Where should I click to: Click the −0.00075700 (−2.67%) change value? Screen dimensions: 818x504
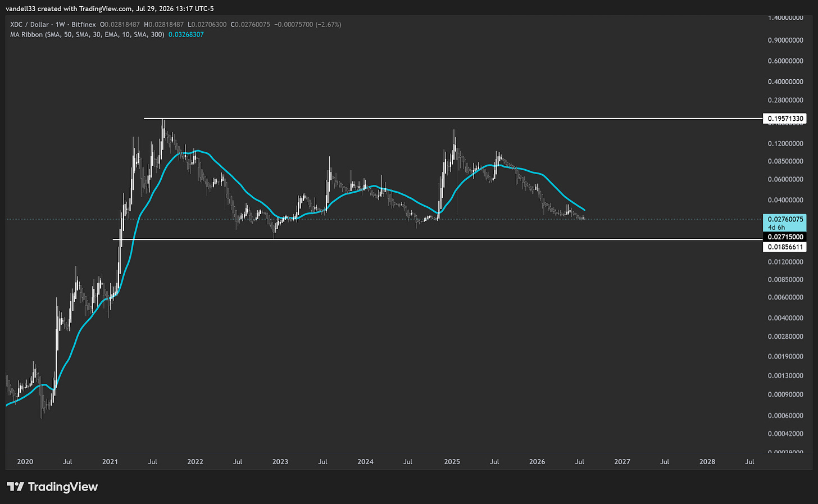click(307, 25)
